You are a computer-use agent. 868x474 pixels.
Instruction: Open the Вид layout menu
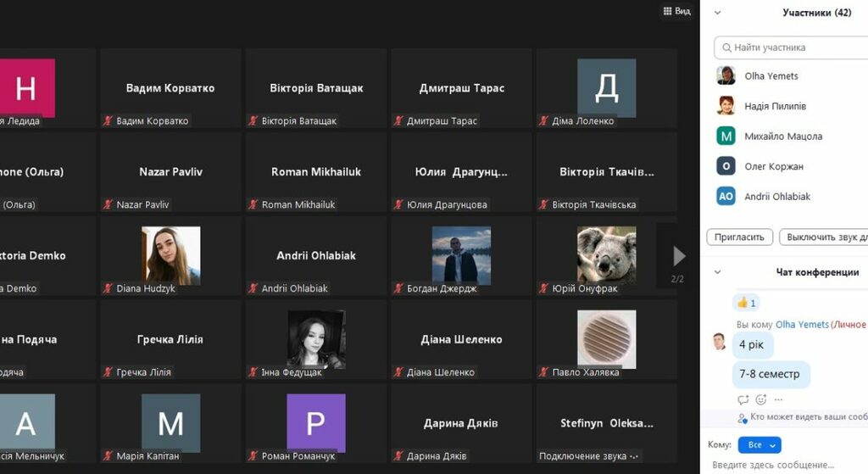(676, 11)
